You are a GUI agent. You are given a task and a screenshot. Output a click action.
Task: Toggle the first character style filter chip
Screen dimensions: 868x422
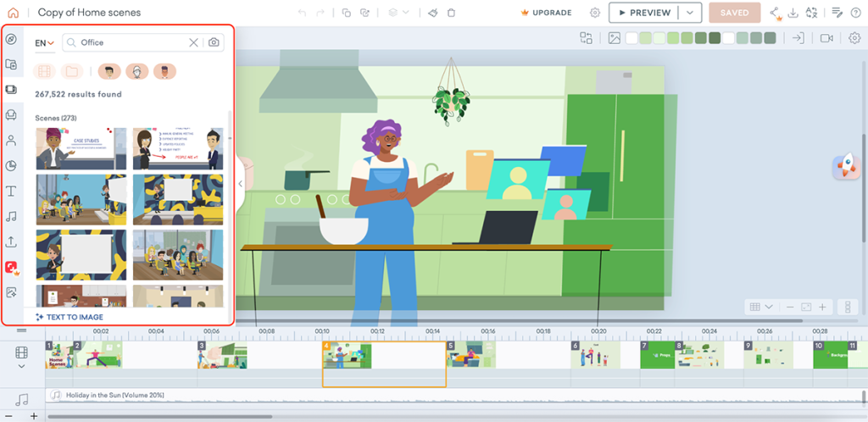pos(109,71)
